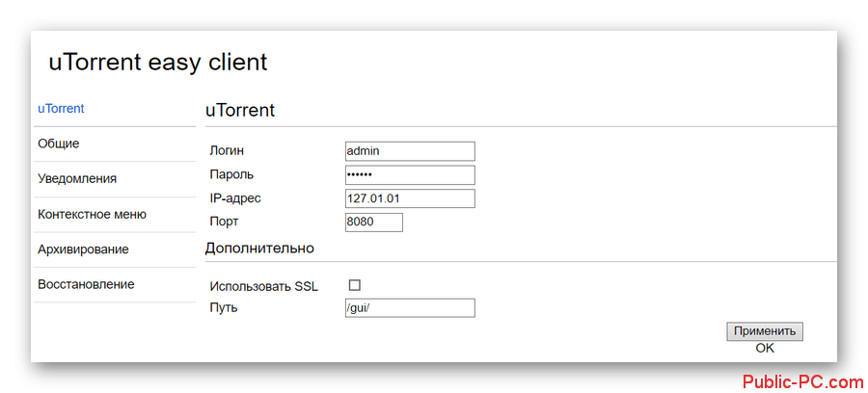
Task: Click into the Пароль password field
Action: (410, 175)
